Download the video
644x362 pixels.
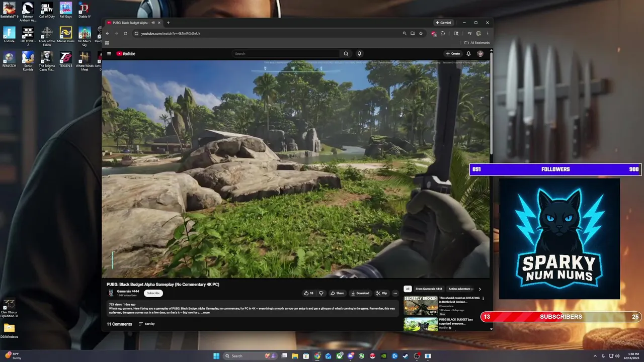pos(360,293)
